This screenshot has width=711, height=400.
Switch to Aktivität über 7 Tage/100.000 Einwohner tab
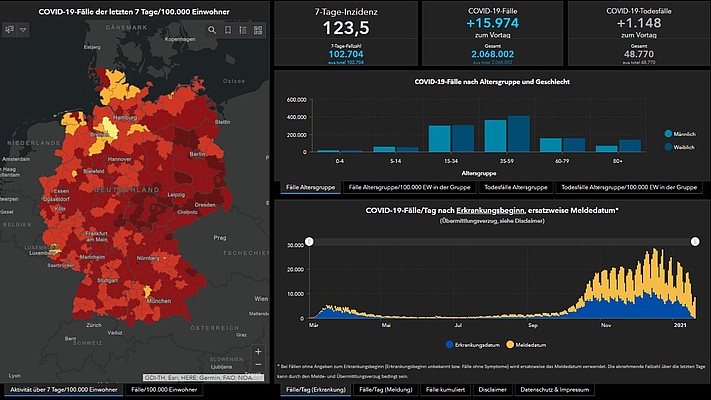tap(63, 390)
